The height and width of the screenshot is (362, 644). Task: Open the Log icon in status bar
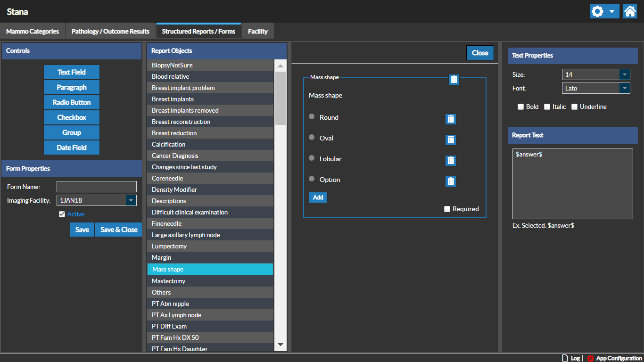(565, 358)
